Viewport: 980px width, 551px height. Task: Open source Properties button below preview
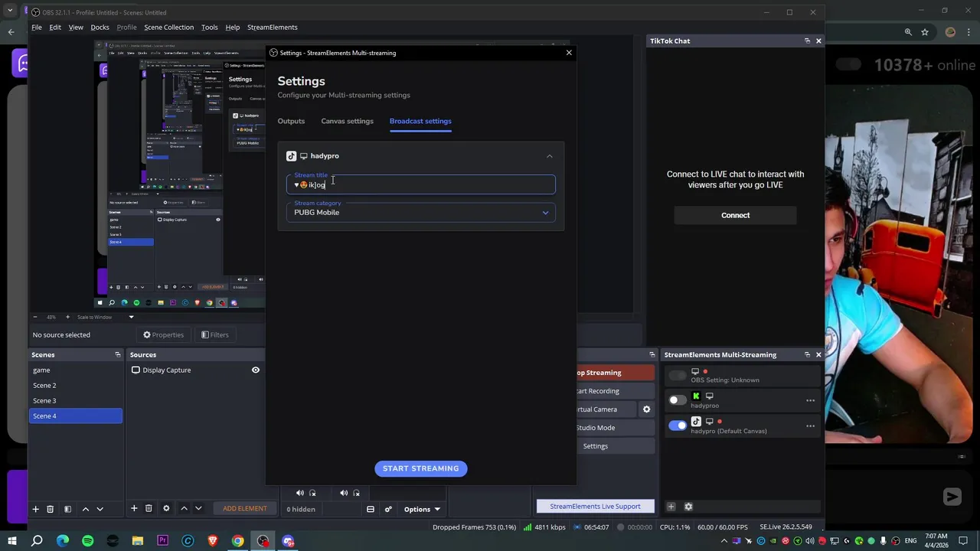163,335
